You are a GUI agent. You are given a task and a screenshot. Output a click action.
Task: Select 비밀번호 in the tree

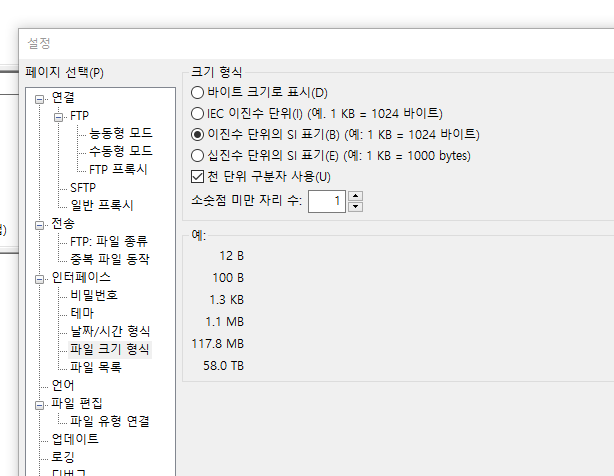(94, 295)
